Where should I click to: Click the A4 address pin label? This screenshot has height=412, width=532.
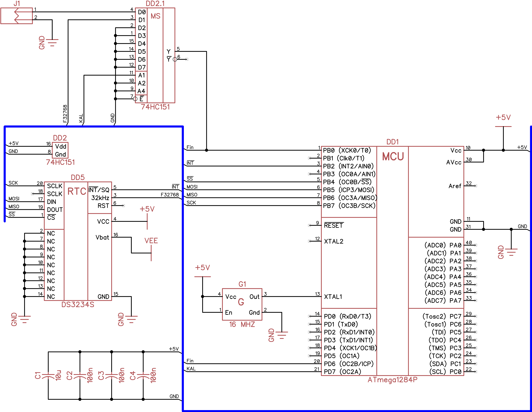coord(141,91)
